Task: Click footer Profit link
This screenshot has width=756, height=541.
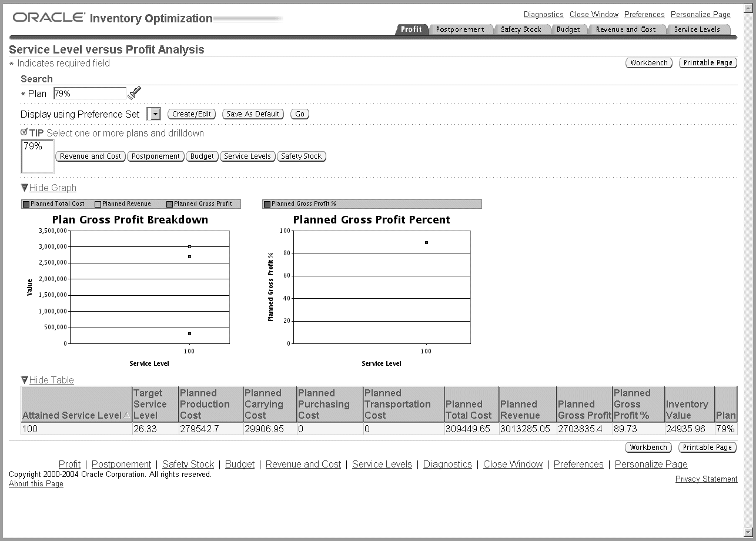Action: click(70, 464)
